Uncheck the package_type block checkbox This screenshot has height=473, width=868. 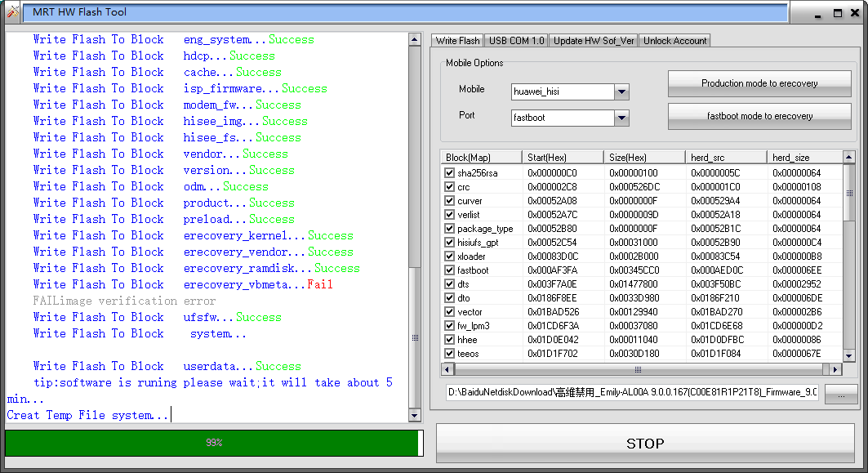click(449, 228)
